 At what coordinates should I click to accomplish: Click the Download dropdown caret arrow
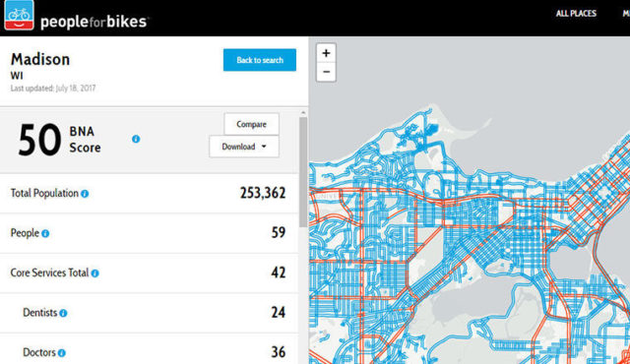tap(264, 147)
